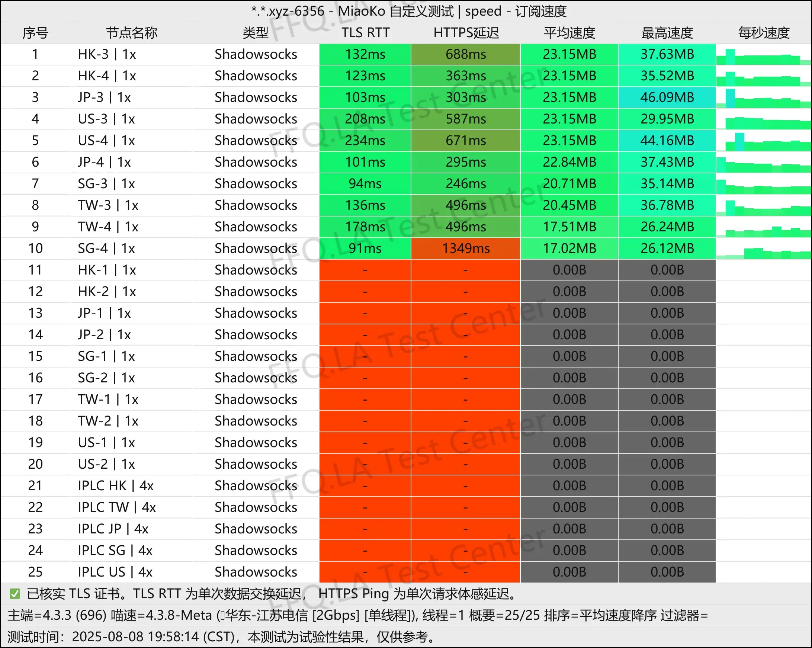Click the 132ms TLS RTT cell

pos(365,54)
